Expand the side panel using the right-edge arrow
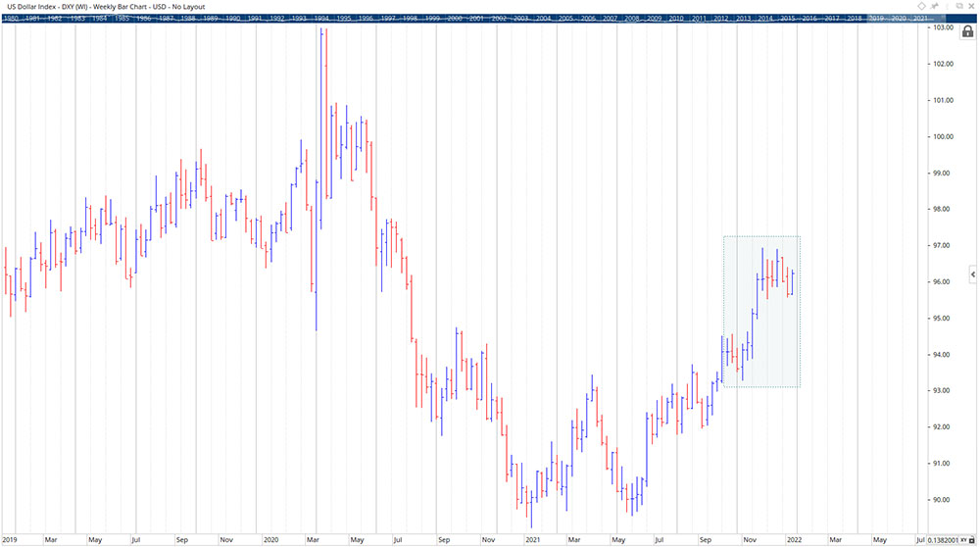This screenshot has height=547, width=980. pyautogui.click(x=972, y=273)
